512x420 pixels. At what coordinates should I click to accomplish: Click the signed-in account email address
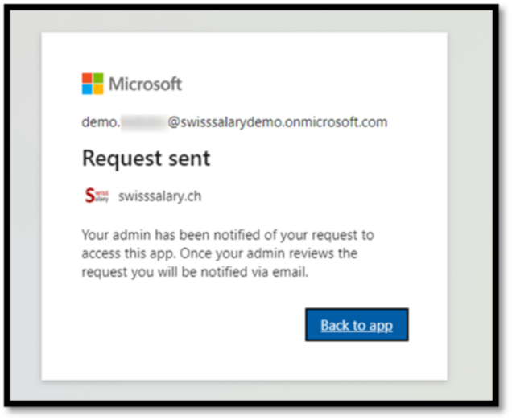click(234, 122)
